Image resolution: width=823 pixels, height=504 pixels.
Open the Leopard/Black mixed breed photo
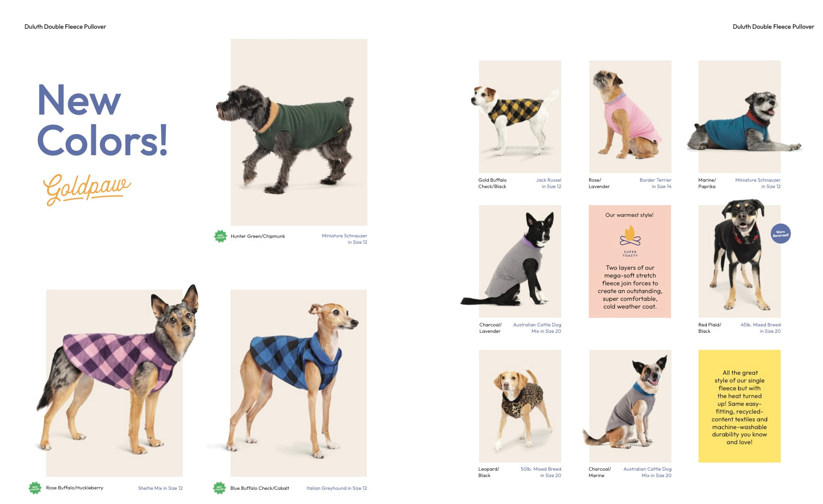coord(520,406)
